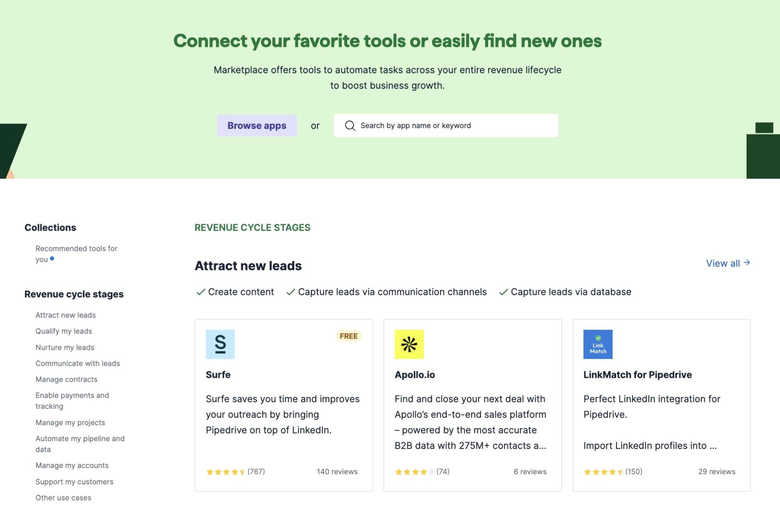This screenshot has width=780, height=532.
Task: Open Nurture my leads category
Action: tap(65, 347)
